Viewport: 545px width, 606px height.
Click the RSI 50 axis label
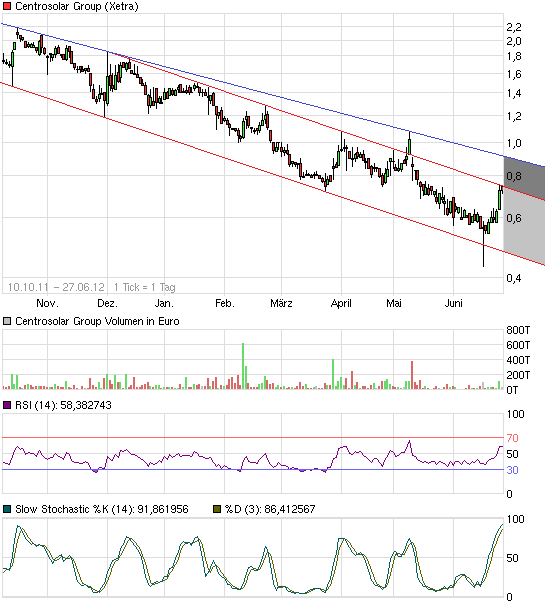coord(512,454)
